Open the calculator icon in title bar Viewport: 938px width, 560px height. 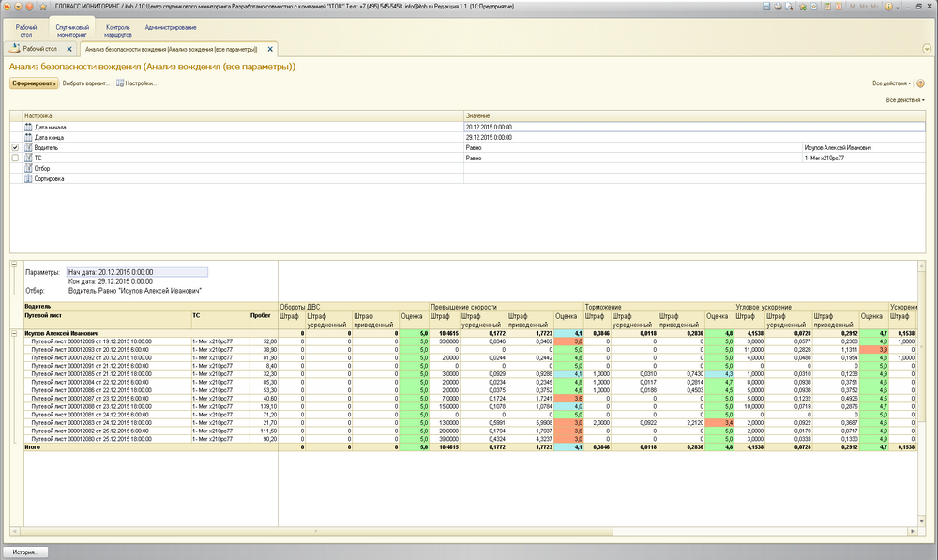[828, 7]
